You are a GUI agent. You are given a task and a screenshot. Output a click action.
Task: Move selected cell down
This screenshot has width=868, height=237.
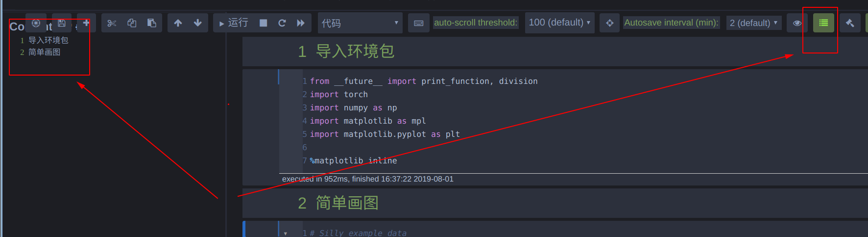tap(198, 23)
